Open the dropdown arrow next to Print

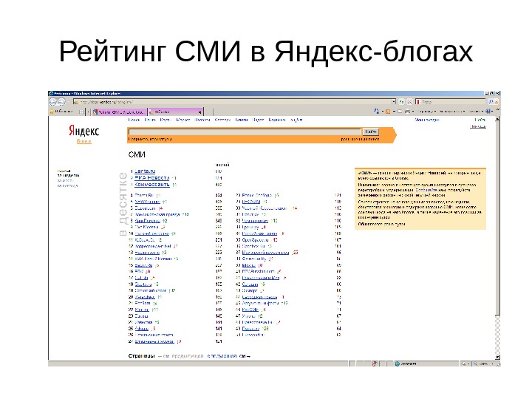click(x=413, y=112)
